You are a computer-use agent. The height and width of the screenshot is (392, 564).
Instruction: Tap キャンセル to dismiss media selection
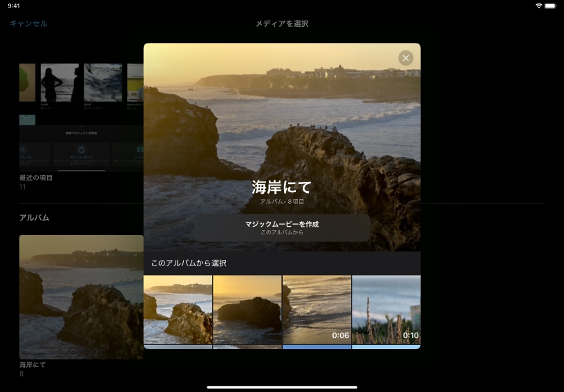(x=28, y=24)
